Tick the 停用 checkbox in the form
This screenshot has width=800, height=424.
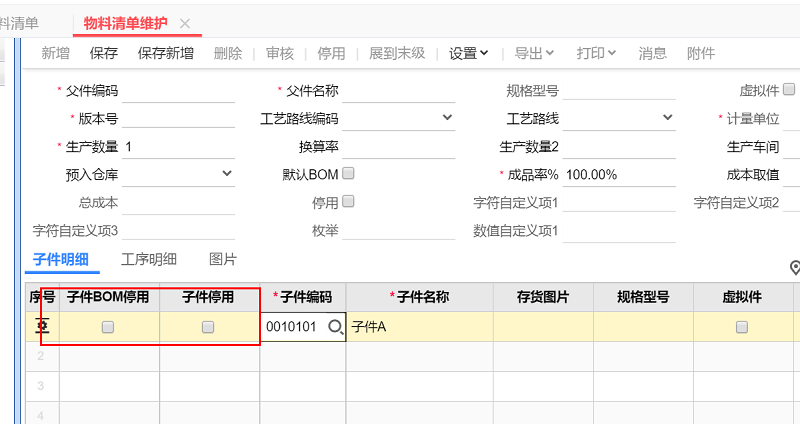tap(348, 201)
